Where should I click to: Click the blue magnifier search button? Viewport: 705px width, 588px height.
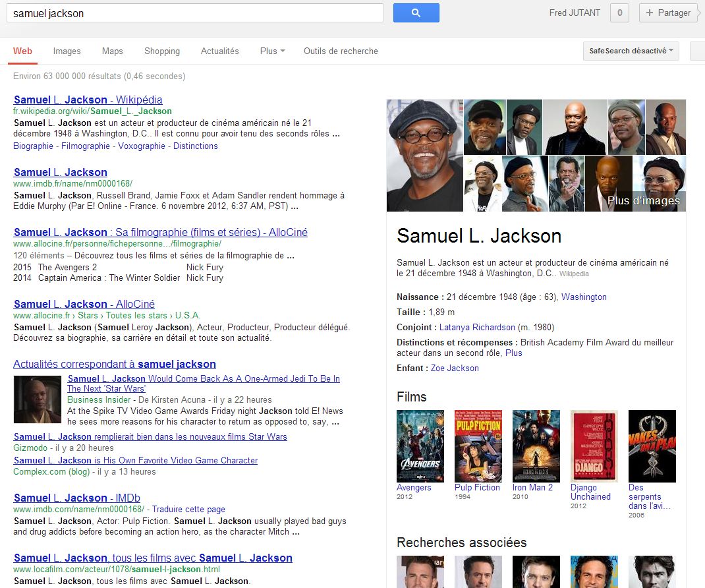click(416, 13)
